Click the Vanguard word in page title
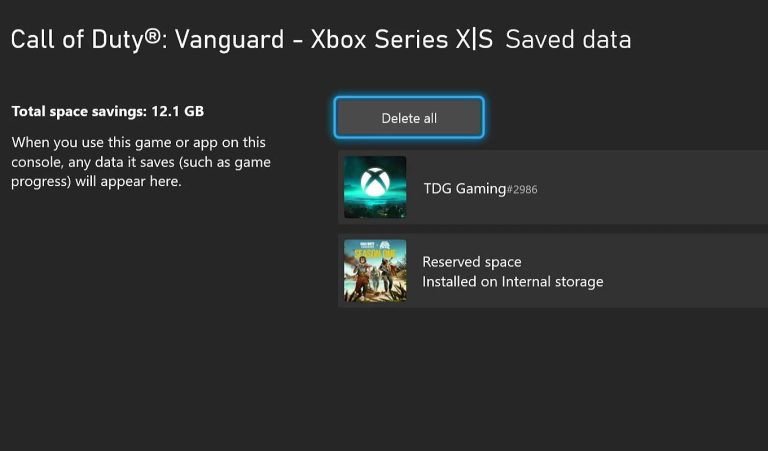Viewport: 768px width, 451px height. [229, 40]
